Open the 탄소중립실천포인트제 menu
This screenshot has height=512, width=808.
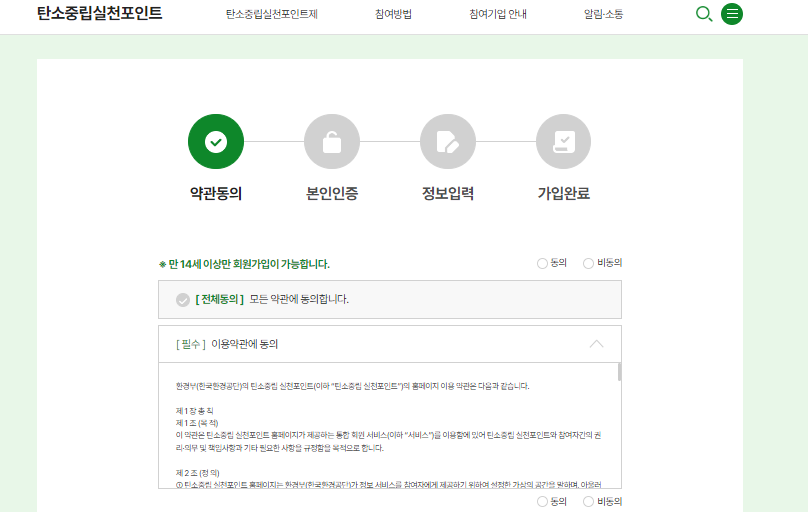point(272,14)
